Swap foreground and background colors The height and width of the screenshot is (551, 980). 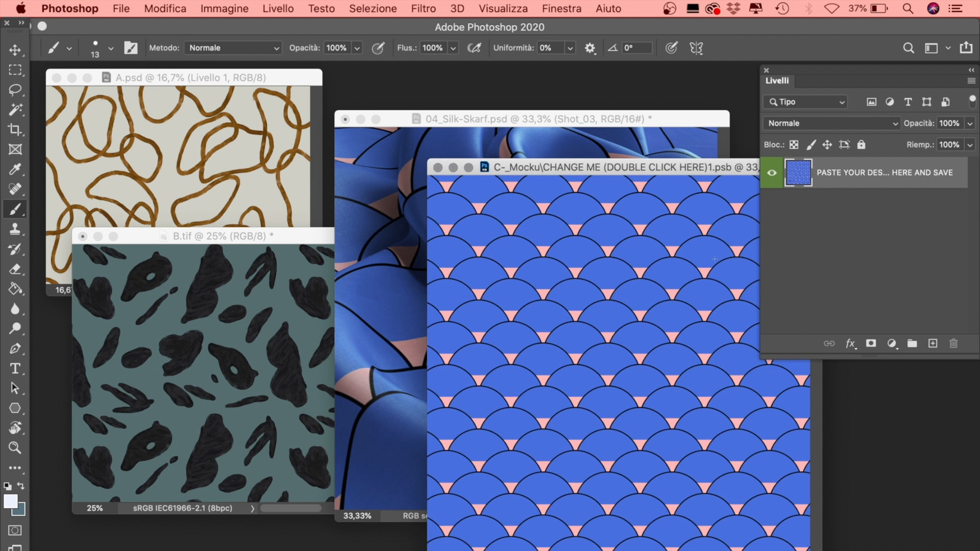click(21, 486)
